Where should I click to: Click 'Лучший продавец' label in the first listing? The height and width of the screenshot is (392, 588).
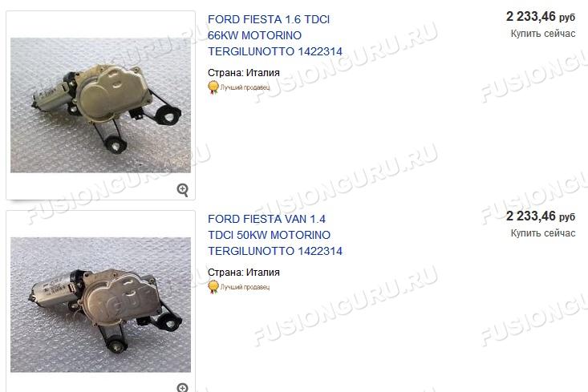[x=245, y=87]
